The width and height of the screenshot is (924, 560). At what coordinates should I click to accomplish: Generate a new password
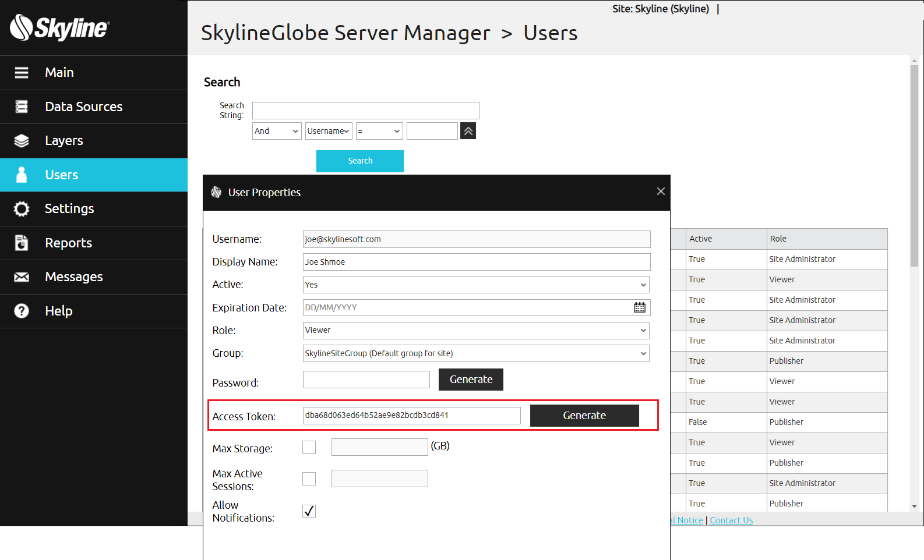tap(471, 380)
